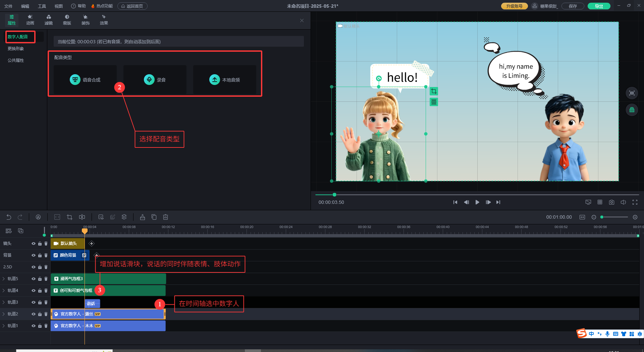Select the crop tool in timeline toolbar

(69, 217)
